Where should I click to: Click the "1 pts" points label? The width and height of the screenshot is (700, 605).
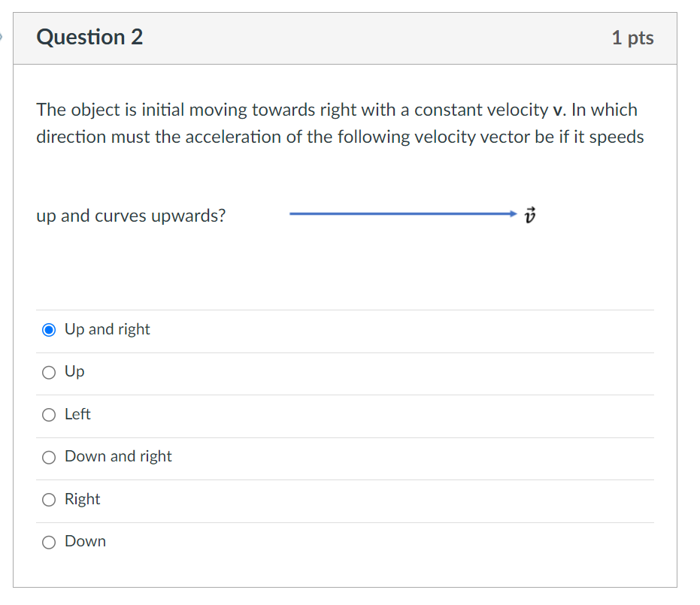click(x=632, y=38)
